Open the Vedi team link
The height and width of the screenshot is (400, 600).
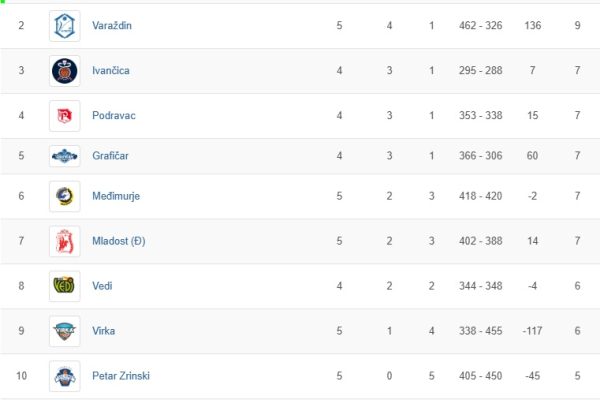coord(102,286)
